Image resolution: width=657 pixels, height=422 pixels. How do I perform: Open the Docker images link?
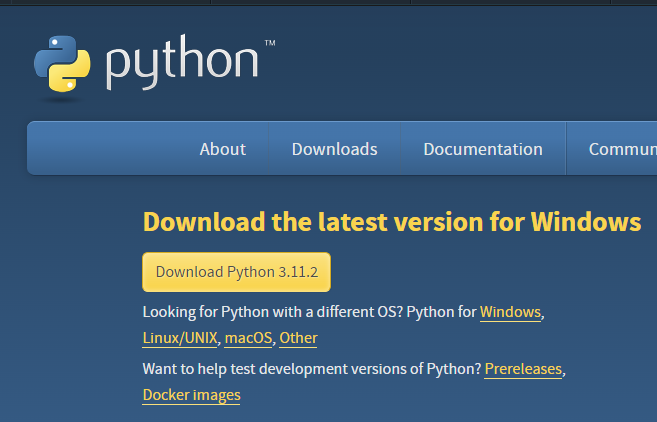coord(191,395)
